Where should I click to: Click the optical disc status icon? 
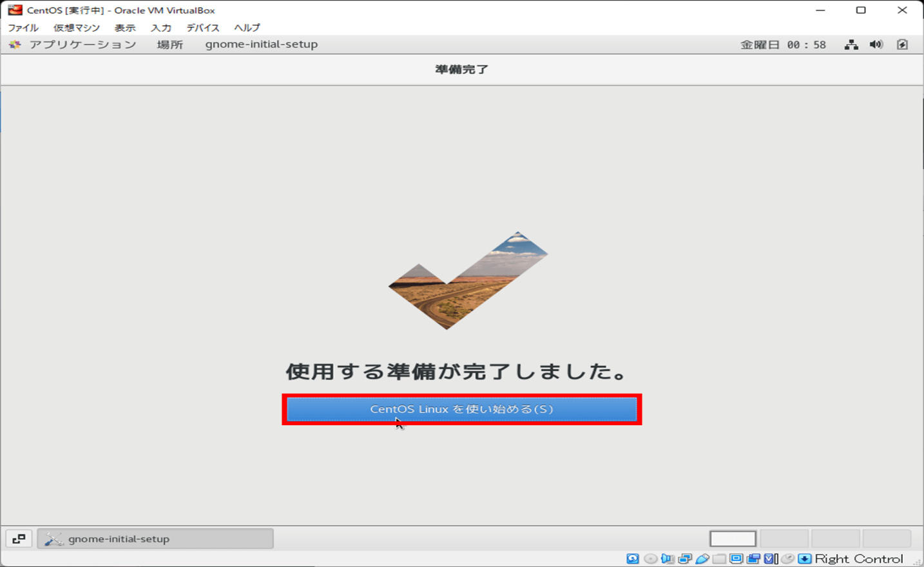[x=651, y=559]
